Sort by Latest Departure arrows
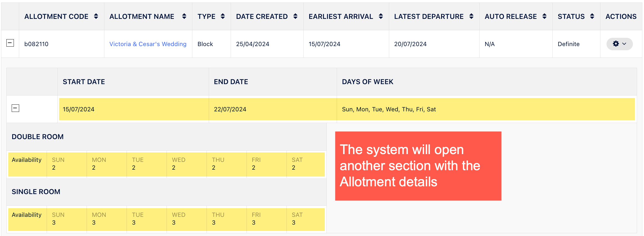 (471, 16)
